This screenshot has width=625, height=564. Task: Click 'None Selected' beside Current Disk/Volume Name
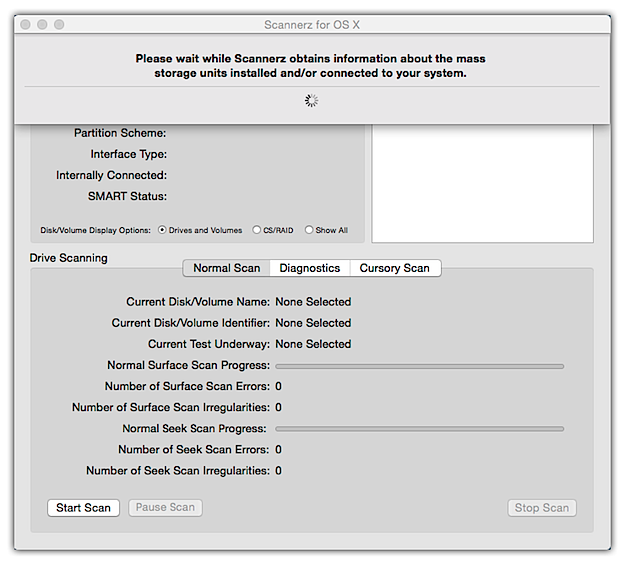[313, 302]
